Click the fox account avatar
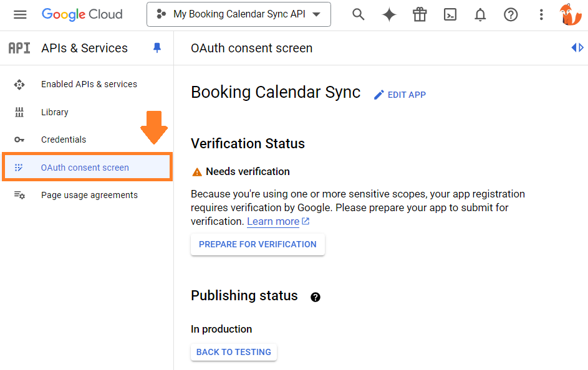The width and height of the screenshot is (588, 370). [571, 14]
